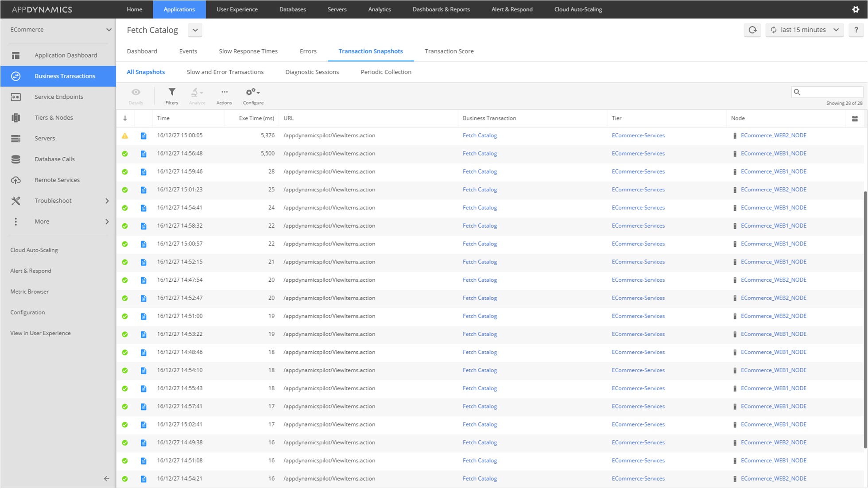Toggle sort arrow in the first column header
Image resolution: width=868 pixels, height=489 pixels.
[x=125, y=118]
